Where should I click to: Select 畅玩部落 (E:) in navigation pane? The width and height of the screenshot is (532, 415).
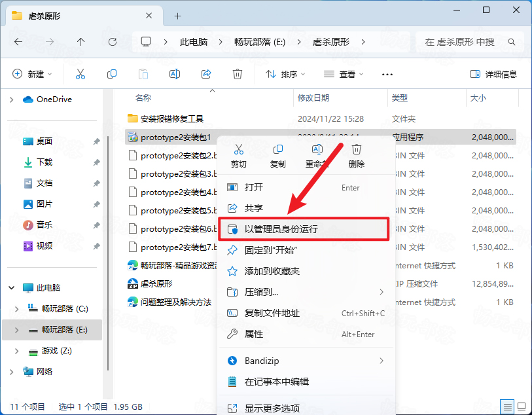point(52,330)
